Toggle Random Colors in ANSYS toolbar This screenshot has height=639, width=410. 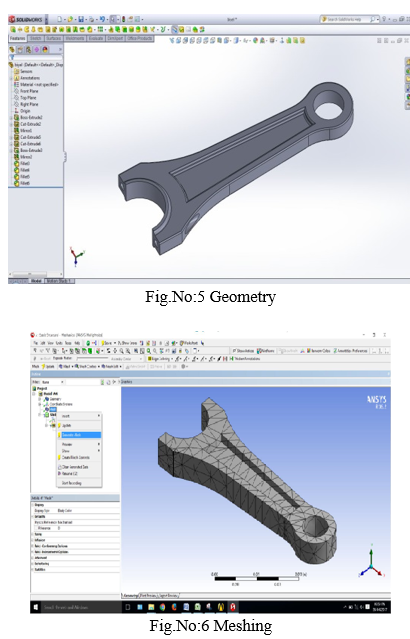click(316, 350)
